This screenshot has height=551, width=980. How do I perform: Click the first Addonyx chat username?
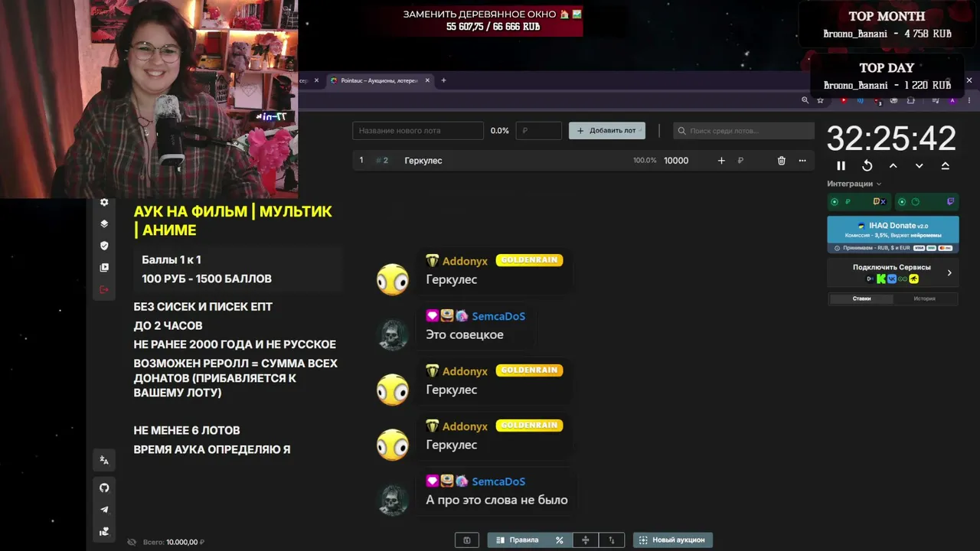coord(465,261)
